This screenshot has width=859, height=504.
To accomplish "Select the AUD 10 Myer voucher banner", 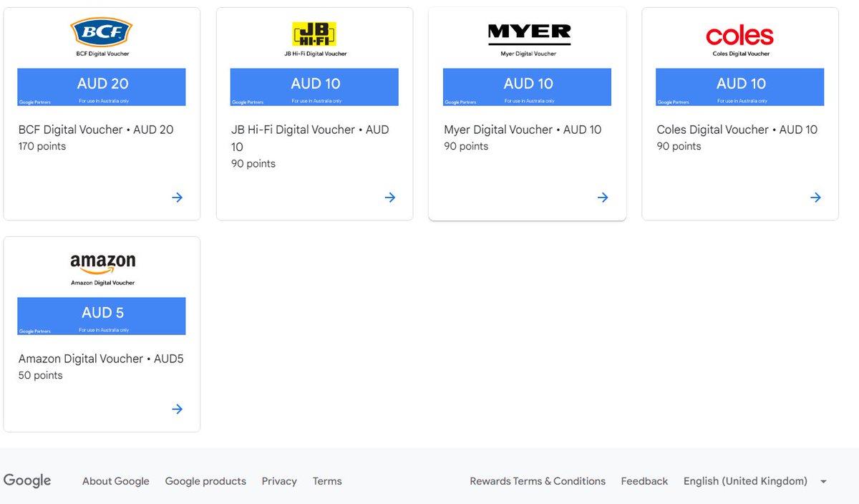I will (527, 87).
